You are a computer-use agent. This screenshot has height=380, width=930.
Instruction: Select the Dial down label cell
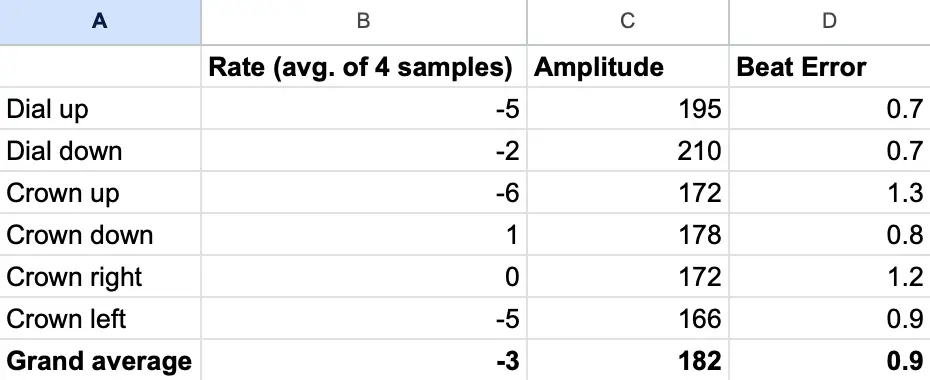[x=100, y=151]
